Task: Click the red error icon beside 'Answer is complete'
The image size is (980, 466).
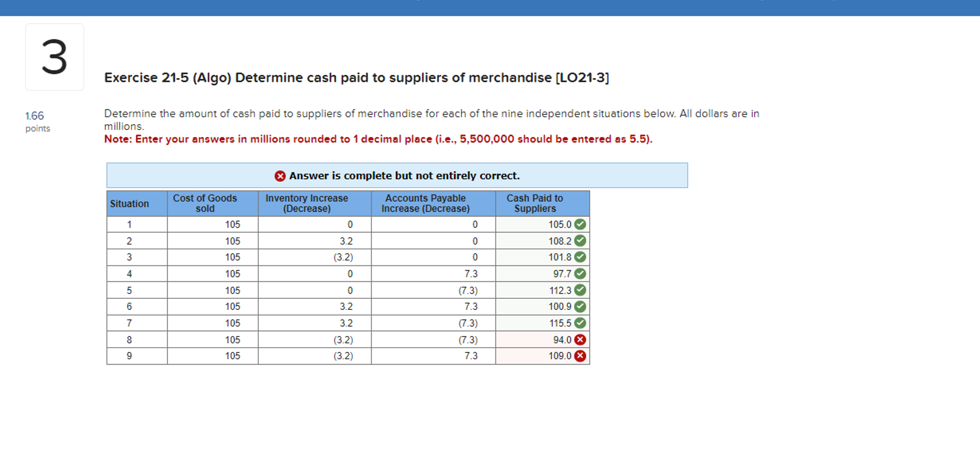Action: [x=280, y=176]
